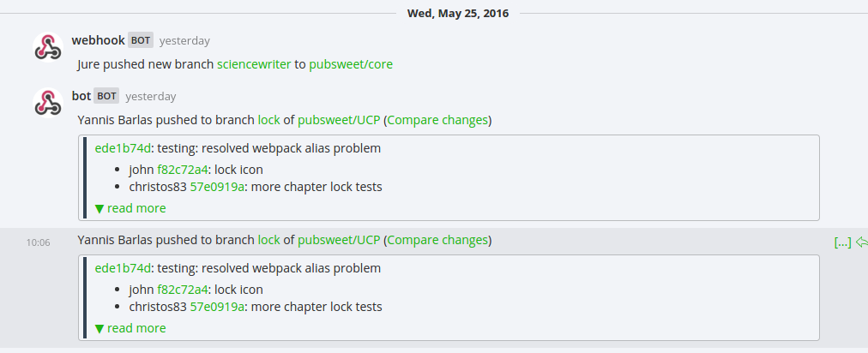868x353 pixels.
Task: Open the pubsweet/core repository link
Action: coord(351,64)
